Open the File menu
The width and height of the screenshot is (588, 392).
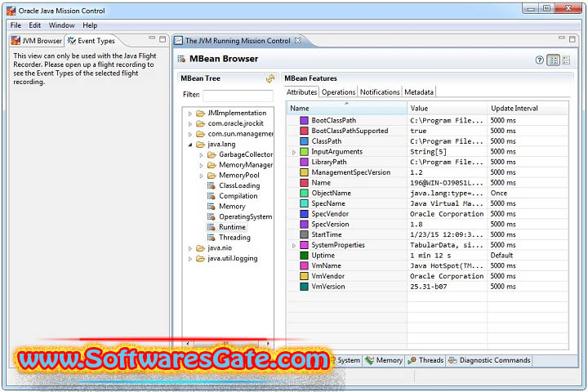(16, 25)
